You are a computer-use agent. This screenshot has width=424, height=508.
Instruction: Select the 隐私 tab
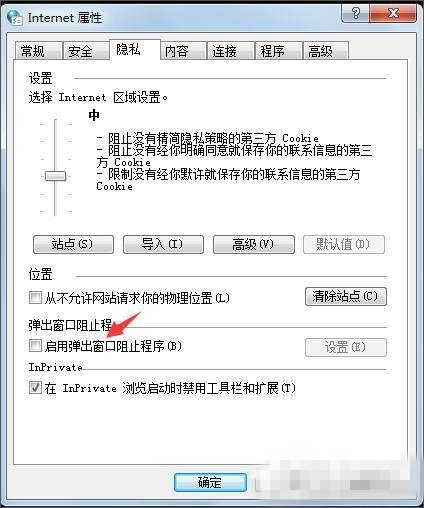[135, 50]
